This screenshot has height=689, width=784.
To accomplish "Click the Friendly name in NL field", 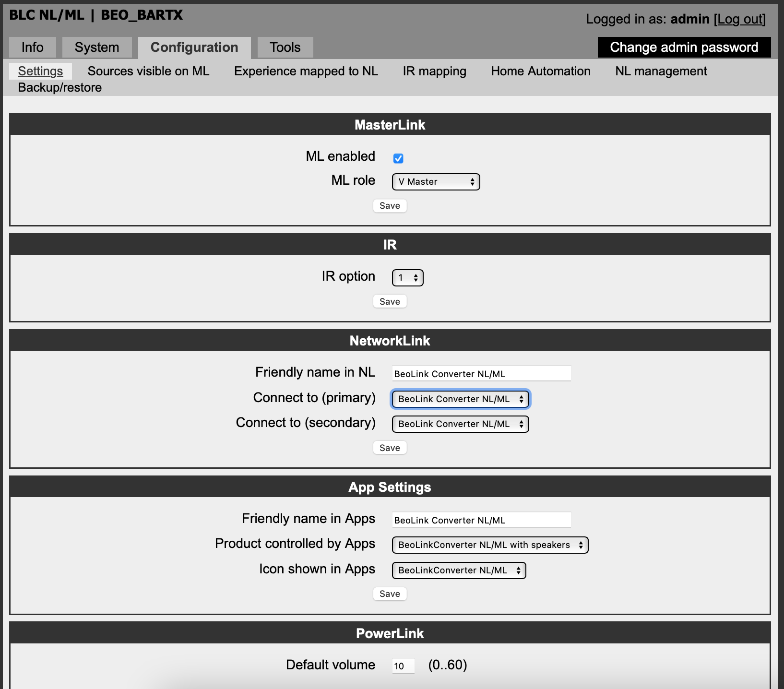I will click(482, 374).
